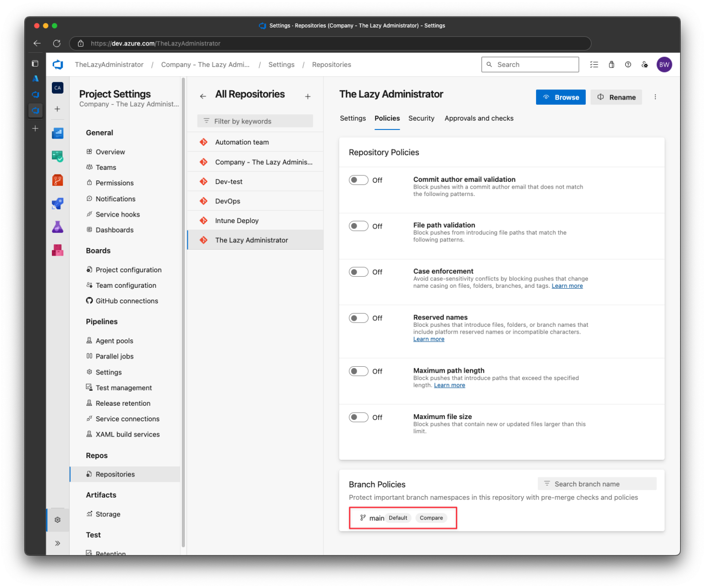Open the help question mark icon
Image resolution: width=705 pixels, height=588 pixels.
point(628,65)
